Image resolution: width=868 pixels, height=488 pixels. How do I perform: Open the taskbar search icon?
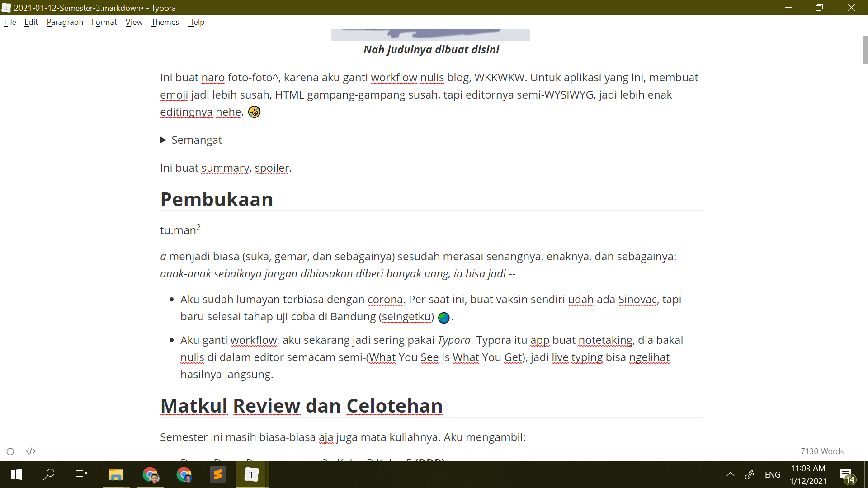pos(49,474)
